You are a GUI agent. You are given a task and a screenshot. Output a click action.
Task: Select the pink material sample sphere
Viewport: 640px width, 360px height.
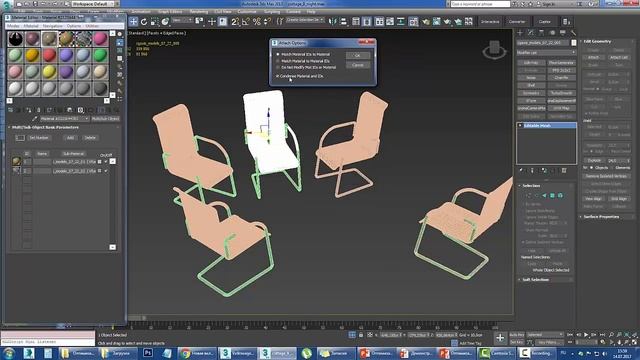[100, 38]
